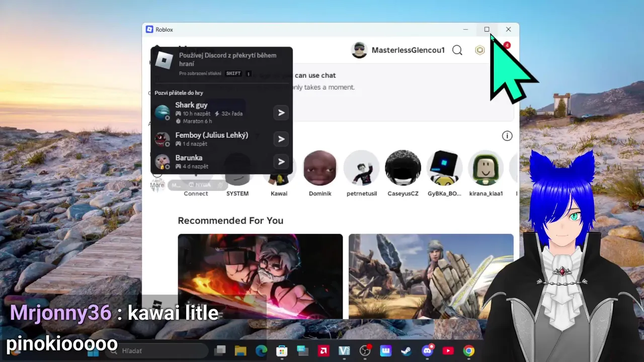Screen dimensions: 644x362
Task: Select the Shark guy name text
Action: tap(191, 105)
